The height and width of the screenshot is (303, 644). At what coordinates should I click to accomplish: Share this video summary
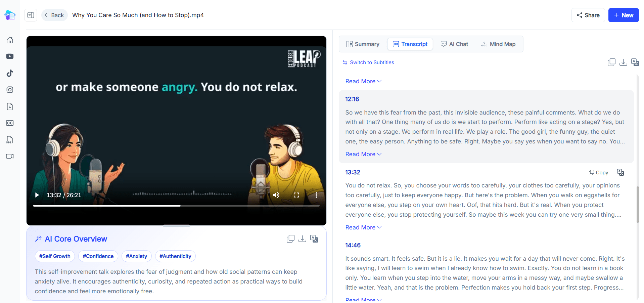point(588,15)
